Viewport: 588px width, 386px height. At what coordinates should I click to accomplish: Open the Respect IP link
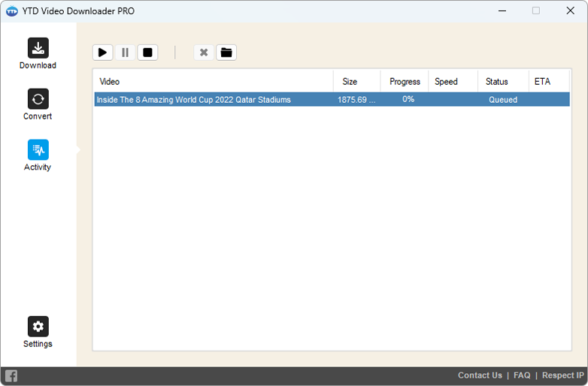563,375
